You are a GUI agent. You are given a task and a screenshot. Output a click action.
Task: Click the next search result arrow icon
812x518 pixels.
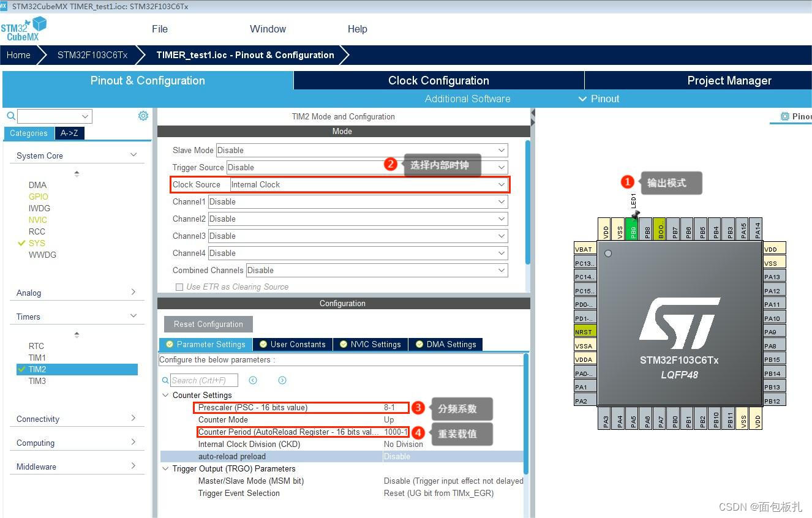coord(282,380)
